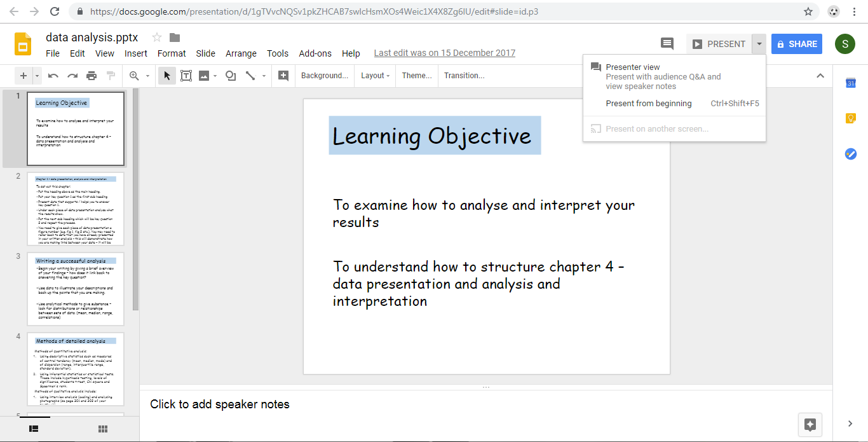Open the Insert menu
Screen dimensions: 868x442
click(x=136, y=53)
